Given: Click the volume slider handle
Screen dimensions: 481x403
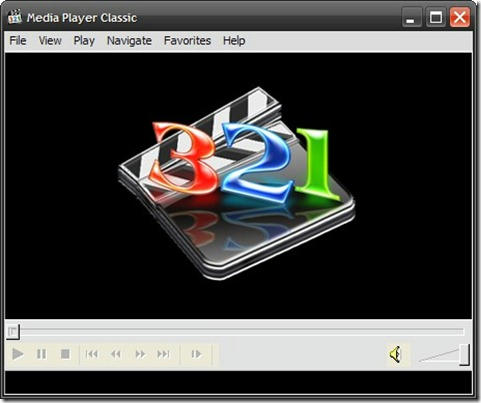Looking at the screenshot, I should [x=464, y=355].
